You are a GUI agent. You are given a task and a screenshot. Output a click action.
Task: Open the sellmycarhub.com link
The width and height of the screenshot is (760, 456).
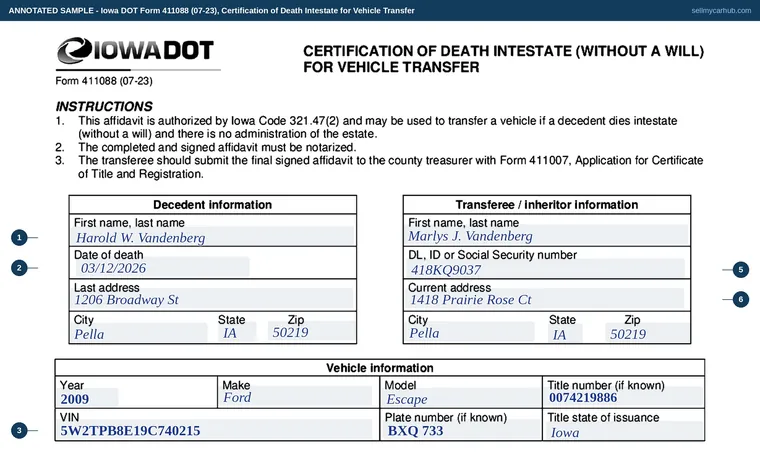click(721, 10)
